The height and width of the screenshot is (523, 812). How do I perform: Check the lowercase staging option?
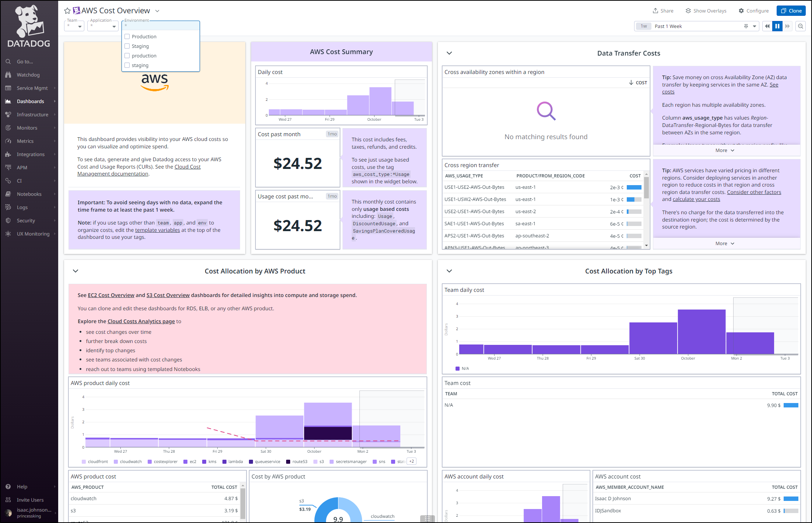pyautogui.click(x=127, y=65)
